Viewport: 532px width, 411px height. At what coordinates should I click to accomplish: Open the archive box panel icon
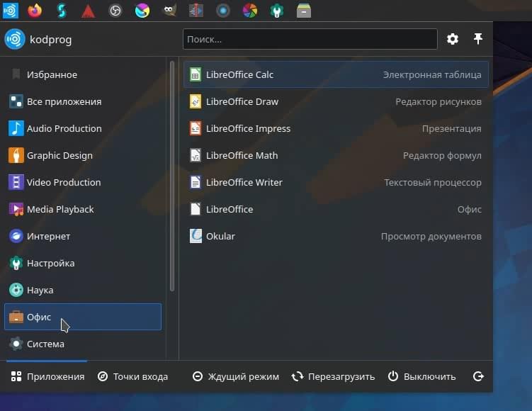pos(304,11)
